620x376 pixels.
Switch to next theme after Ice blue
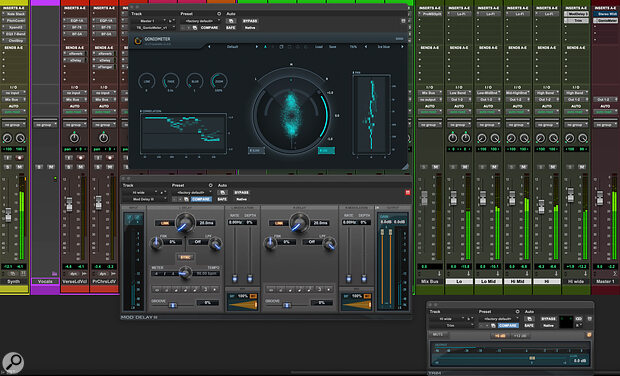[402, 47]
